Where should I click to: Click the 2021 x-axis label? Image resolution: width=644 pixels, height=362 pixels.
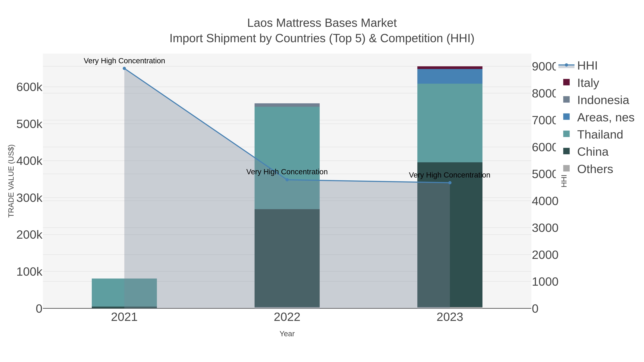[x=124, y=317]
